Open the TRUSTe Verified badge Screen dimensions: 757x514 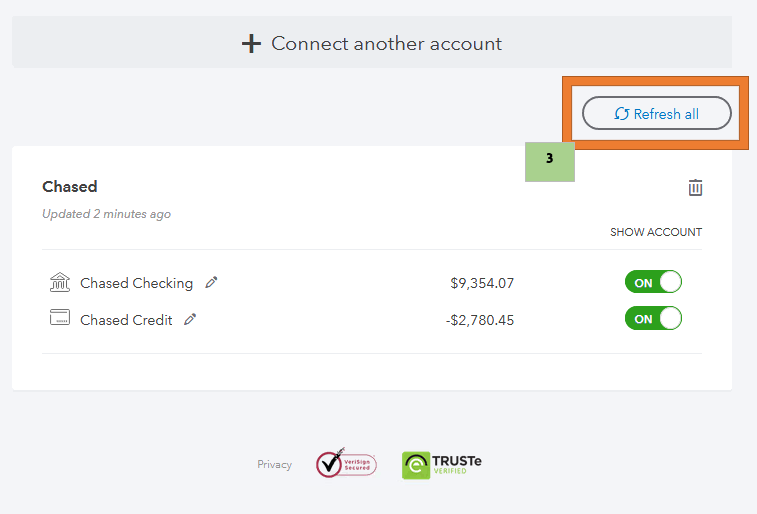click(x=441, y=465)
